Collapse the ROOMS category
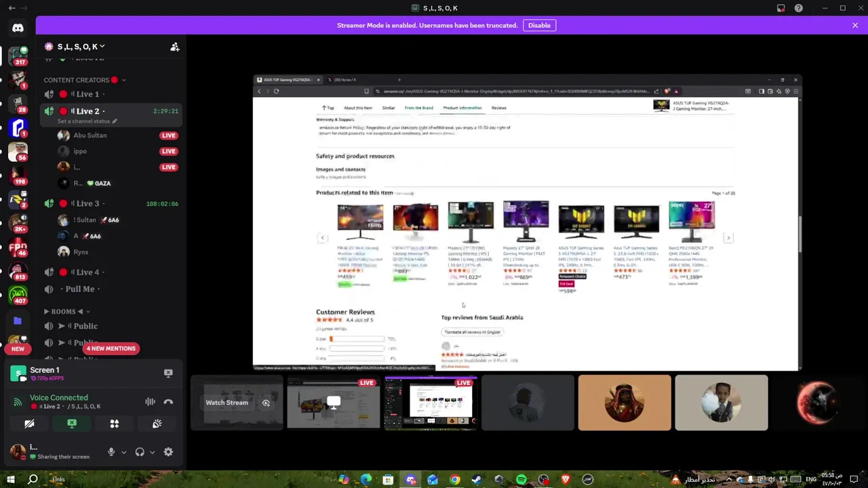 pyautogui.click(x=67, y=311)
